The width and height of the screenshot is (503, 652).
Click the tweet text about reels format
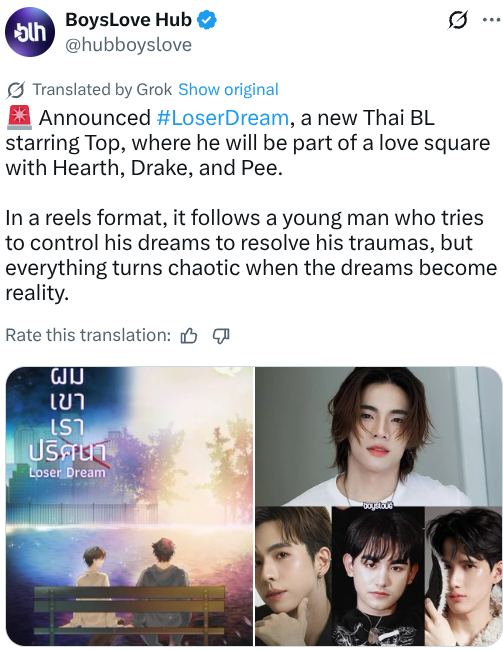251,255
